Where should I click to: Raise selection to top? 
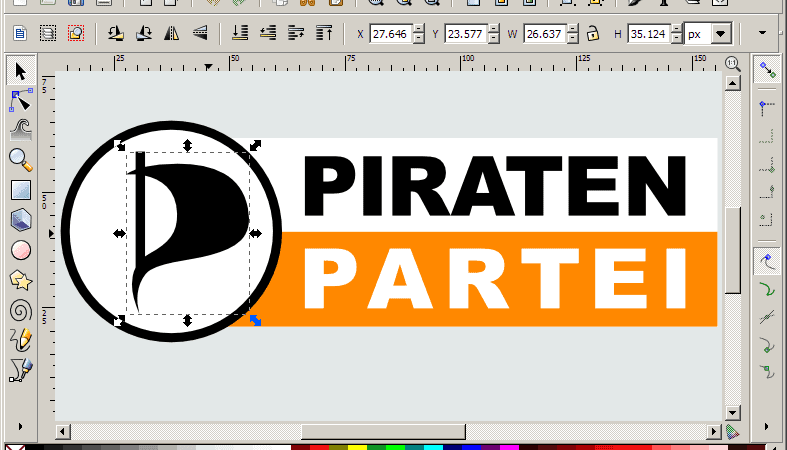pos(324,34)
